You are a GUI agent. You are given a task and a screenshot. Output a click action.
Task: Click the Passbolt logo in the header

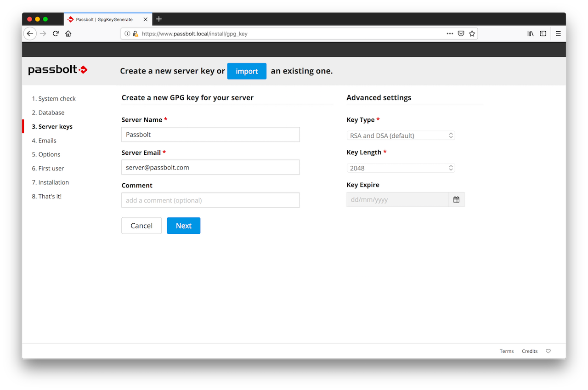click(58, 70)
